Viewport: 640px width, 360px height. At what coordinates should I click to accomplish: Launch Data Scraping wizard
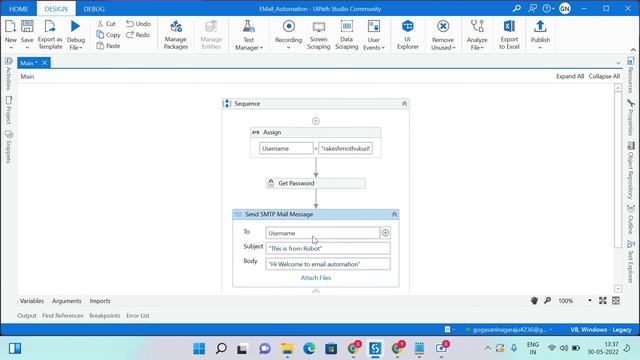[347, 35]
